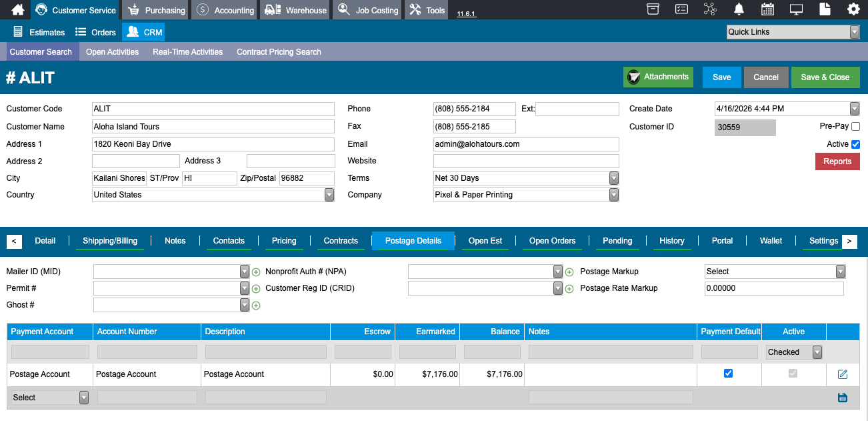The image size is (868, 421).
Task: Enable the Pre-Pay checkbox
Action: (856, 126)
